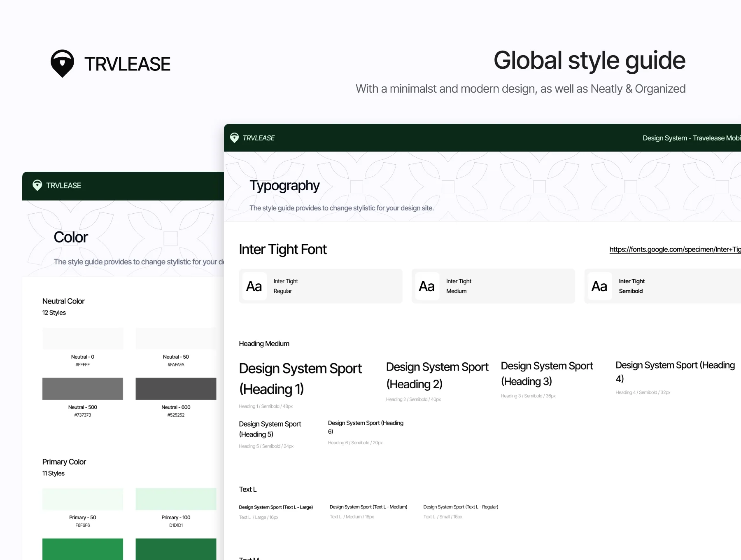Click the '(Text L - Large)' sample text
Screen dimensions: 741x560
point(276,507)
